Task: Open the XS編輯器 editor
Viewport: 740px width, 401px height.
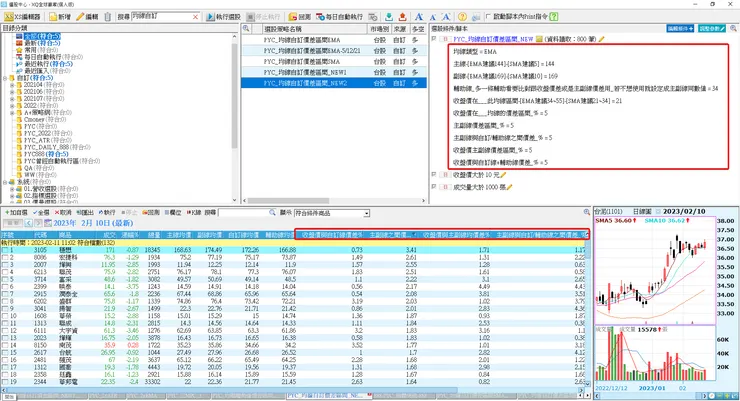Action: [23, 17]
